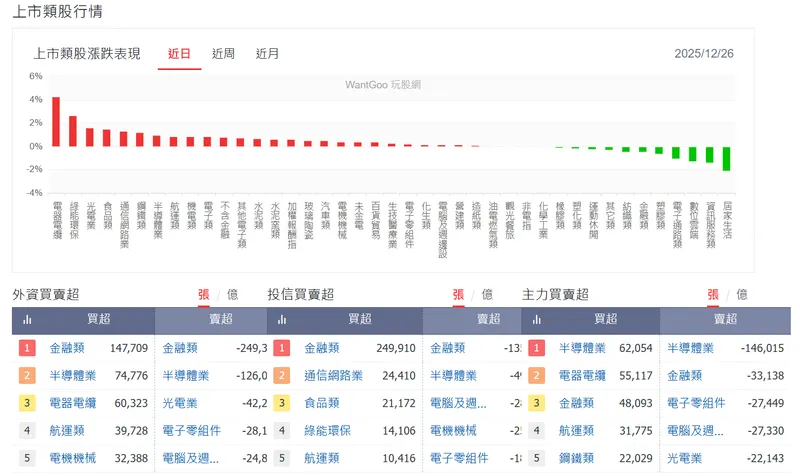This screenshot has height=476, width=800.
Task: Open the 近月 tab
Action: 267,53
